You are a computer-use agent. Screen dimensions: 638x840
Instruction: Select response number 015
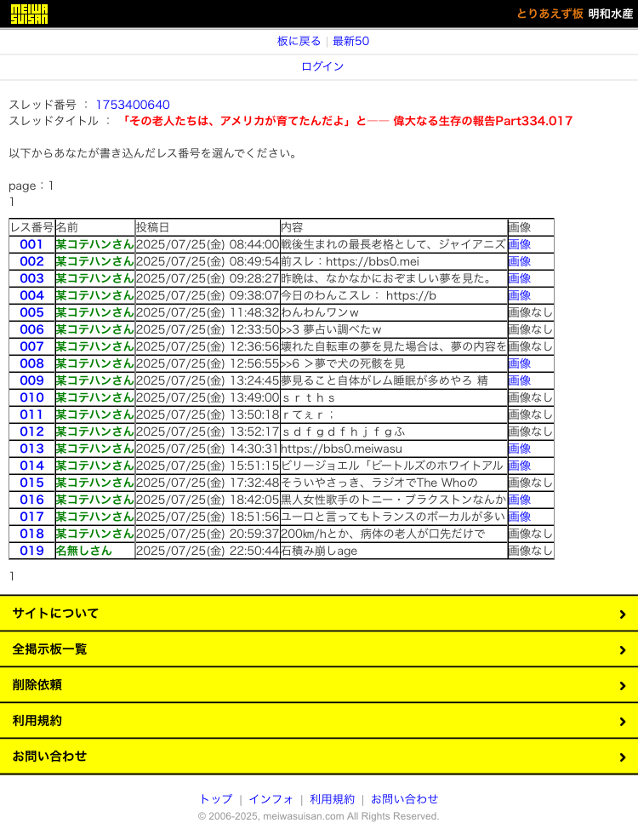pyautogui.click(x=31, y=483)
